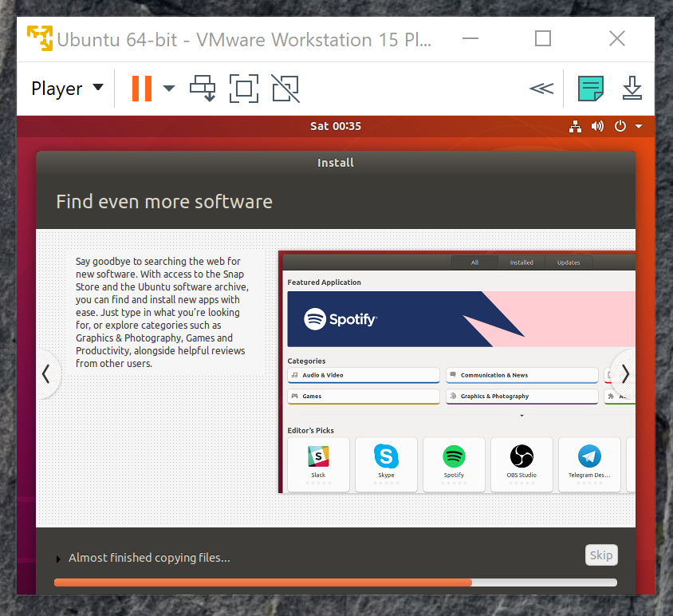This screenshot has width=673, height=616.
Task: Collapse the toolbar with double chevron
Action: point(541,89)
